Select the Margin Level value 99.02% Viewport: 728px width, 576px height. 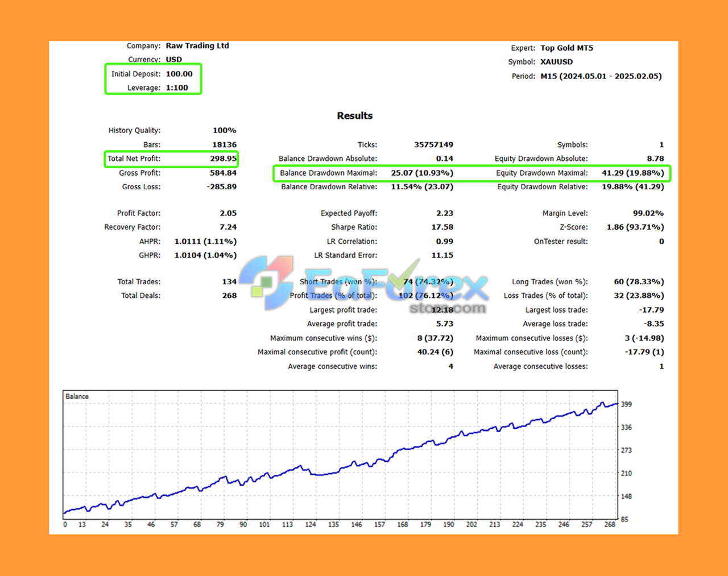[648, 213]
